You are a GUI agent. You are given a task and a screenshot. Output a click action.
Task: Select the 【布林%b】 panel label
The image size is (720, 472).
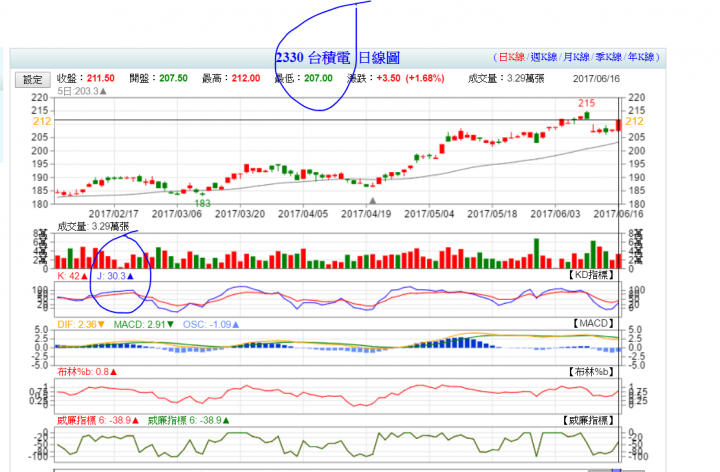pos(591,371)
